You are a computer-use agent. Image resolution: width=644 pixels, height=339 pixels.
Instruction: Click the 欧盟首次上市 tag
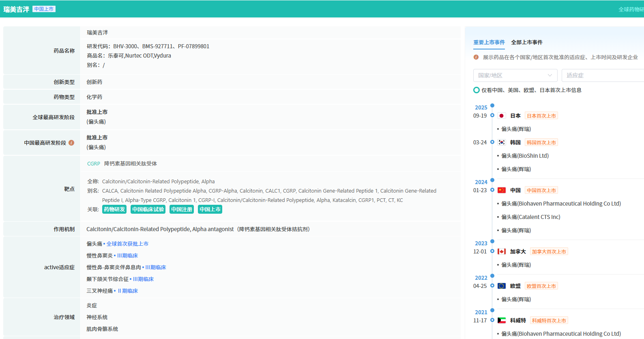click(x=541, y=286)
